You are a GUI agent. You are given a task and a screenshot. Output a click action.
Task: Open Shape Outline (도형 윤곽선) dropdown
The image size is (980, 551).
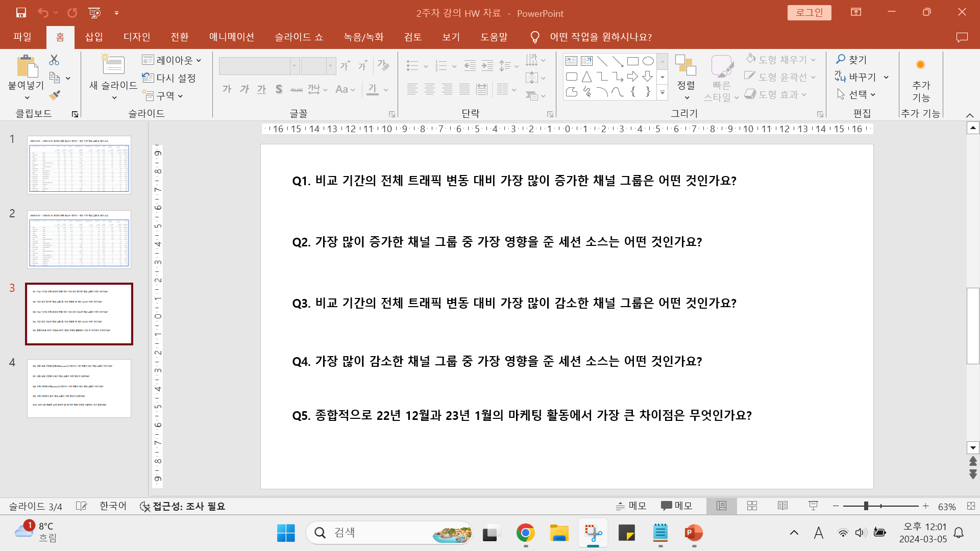781,77
